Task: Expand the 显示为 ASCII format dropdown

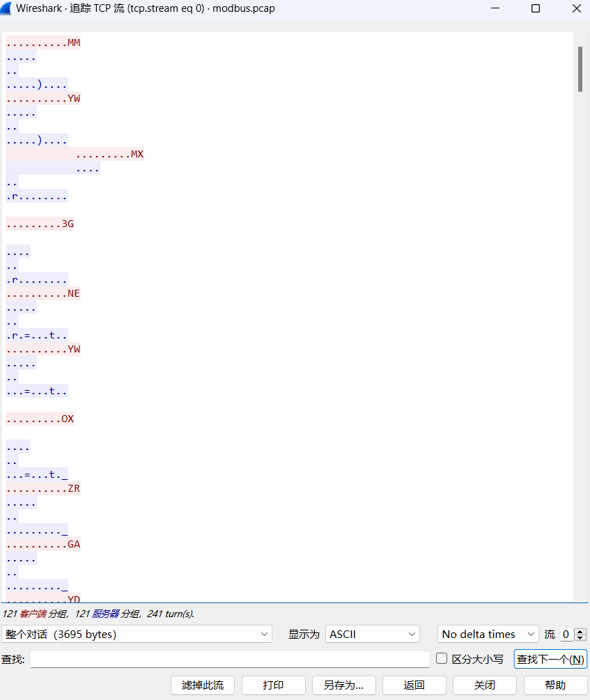Action: coord(372,634)
